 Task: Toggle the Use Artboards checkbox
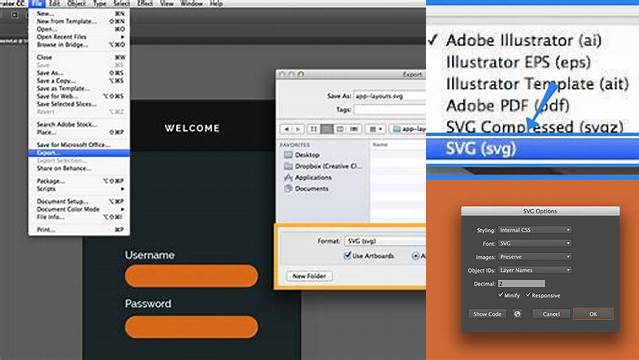(347, 256)
